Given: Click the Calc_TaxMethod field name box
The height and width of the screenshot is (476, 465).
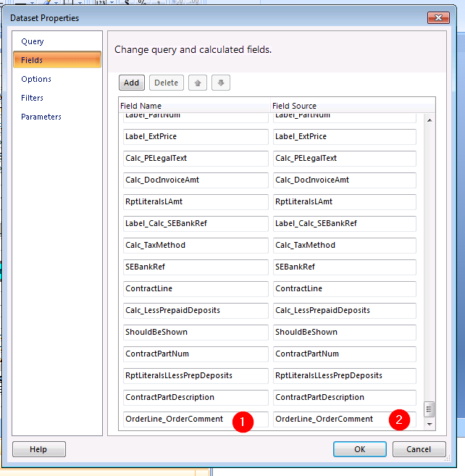Looking at the screenshot, I should (x=196, y=246).
